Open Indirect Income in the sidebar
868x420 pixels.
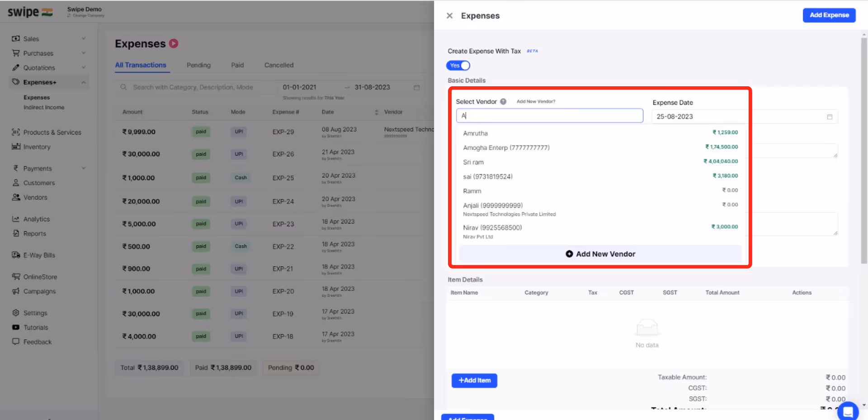pos(44,107)
